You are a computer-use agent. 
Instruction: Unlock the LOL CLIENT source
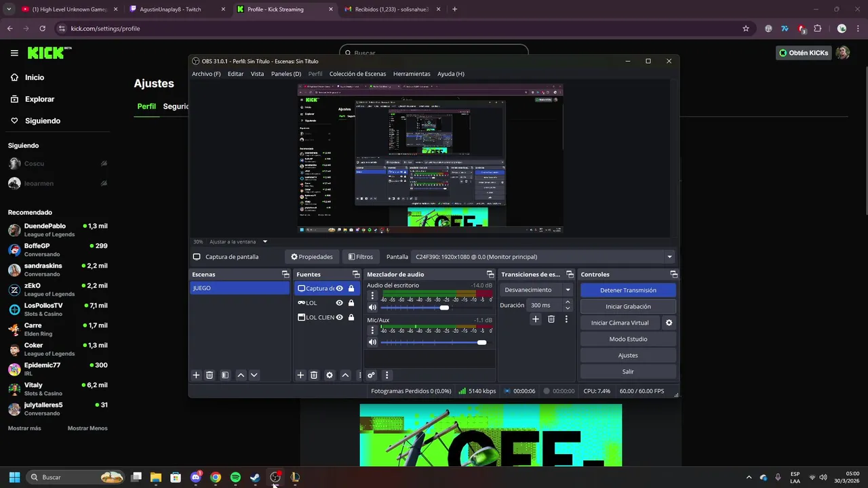tap(351, 317)
